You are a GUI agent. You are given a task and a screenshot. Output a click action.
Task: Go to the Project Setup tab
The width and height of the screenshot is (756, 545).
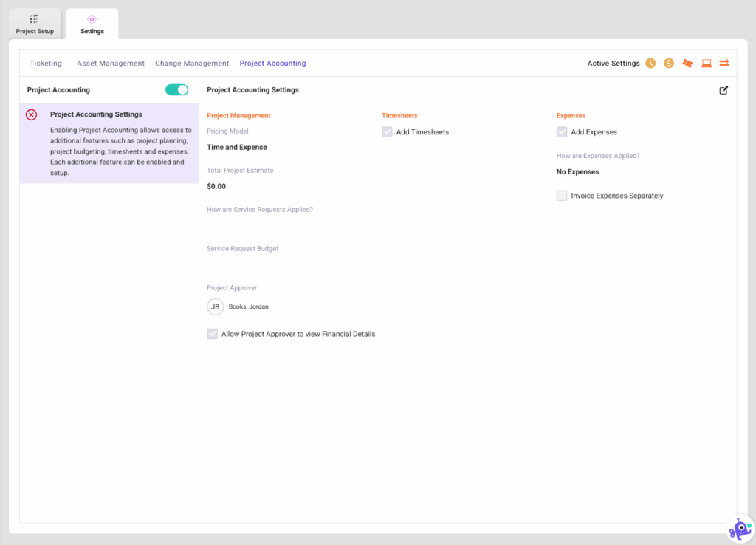[35, 24]
